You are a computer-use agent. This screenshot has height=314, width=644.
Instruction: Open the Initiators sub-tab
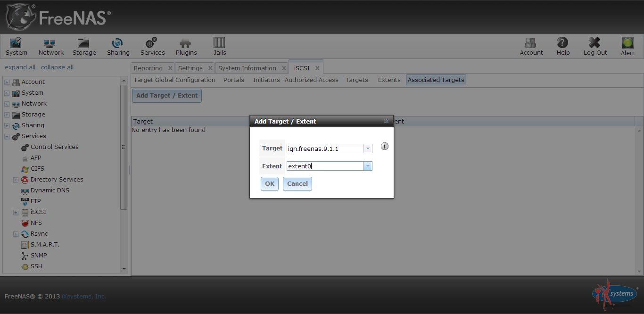tap(266, 80)
